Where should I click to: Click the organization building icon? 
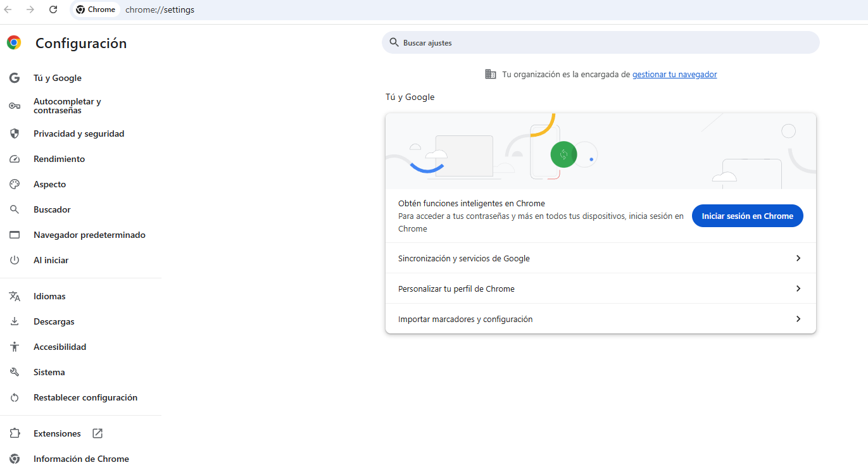point(491,74)
